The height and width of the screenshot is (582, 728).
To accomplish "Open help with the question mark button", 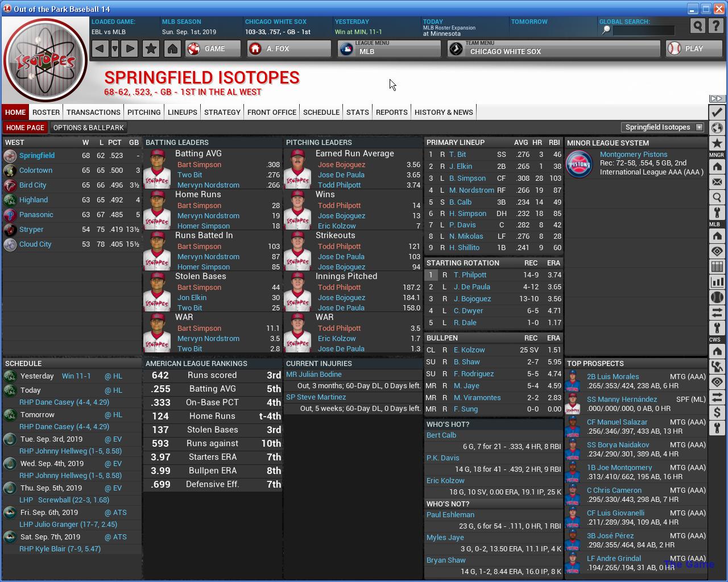I will pos(716,26).
